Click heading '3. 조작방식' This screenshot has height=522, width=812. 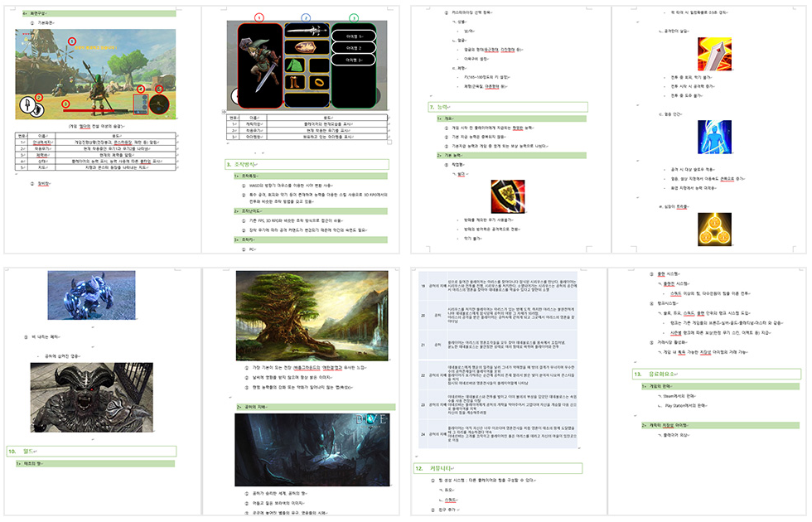click(x=307, y=164)
